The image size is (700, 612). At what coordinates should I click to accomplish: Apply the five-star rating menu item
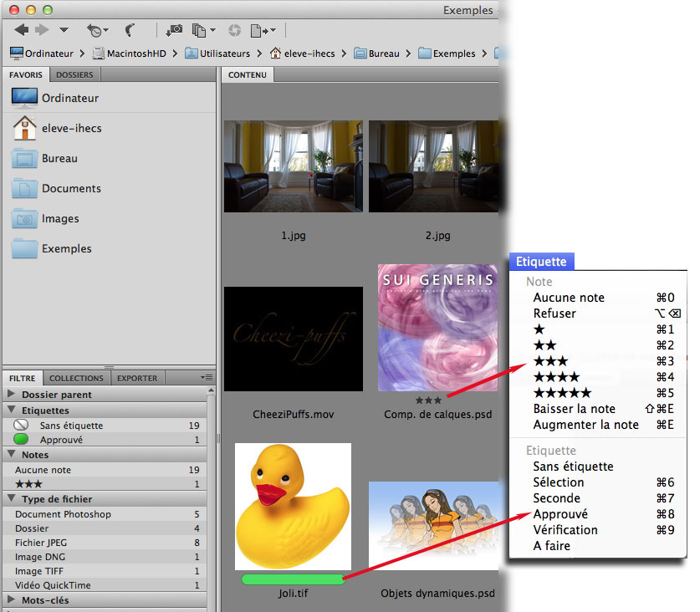click(x=598, y=393)
